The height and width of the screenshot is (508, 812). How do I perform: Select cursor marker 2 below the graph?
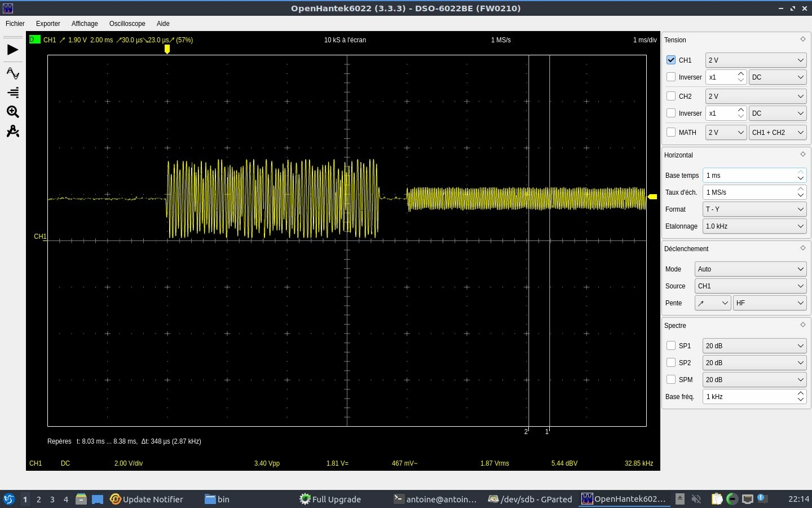click(x=526, y=432)
